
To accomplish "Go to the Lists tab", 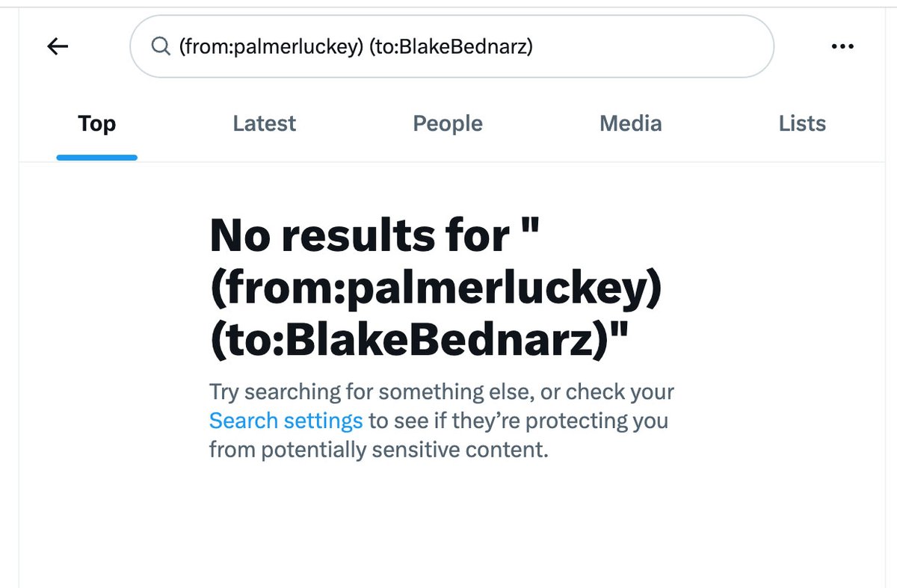I will (802, 123).
